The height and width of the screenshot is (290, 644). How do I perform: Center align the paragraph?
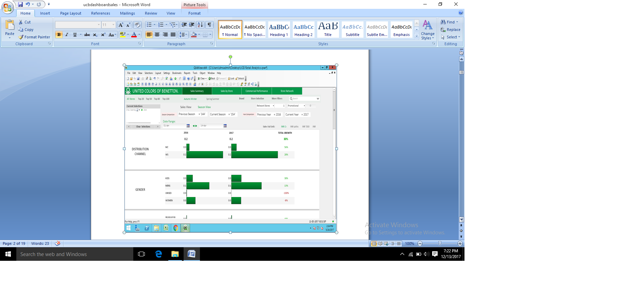tap(157, 35)
